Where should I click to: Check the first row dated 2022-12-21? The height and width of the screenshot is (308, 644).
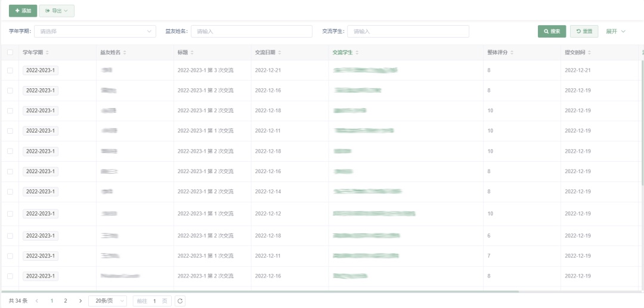(x=10, y=70)
